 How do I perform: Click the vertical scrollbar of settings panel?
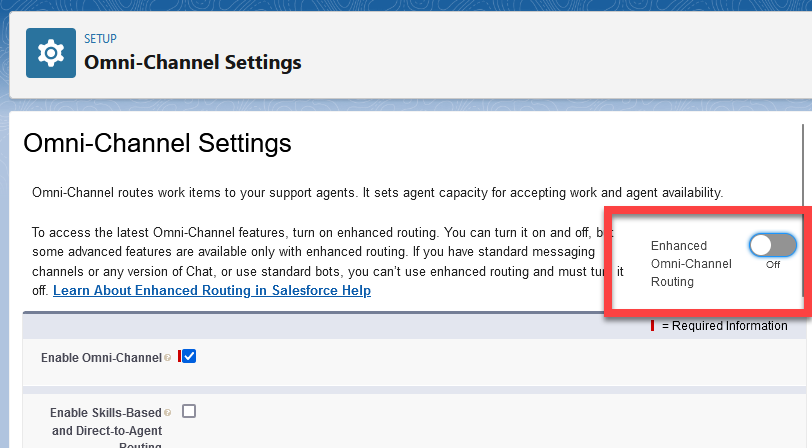pyautogui.click(x=803, y=210)
